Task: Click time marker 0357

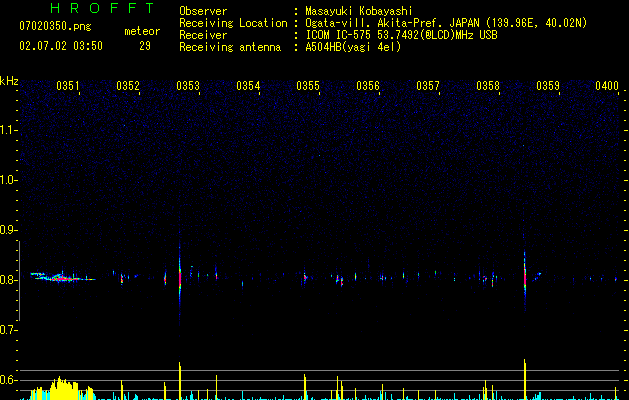Action: tap(428, 86)
